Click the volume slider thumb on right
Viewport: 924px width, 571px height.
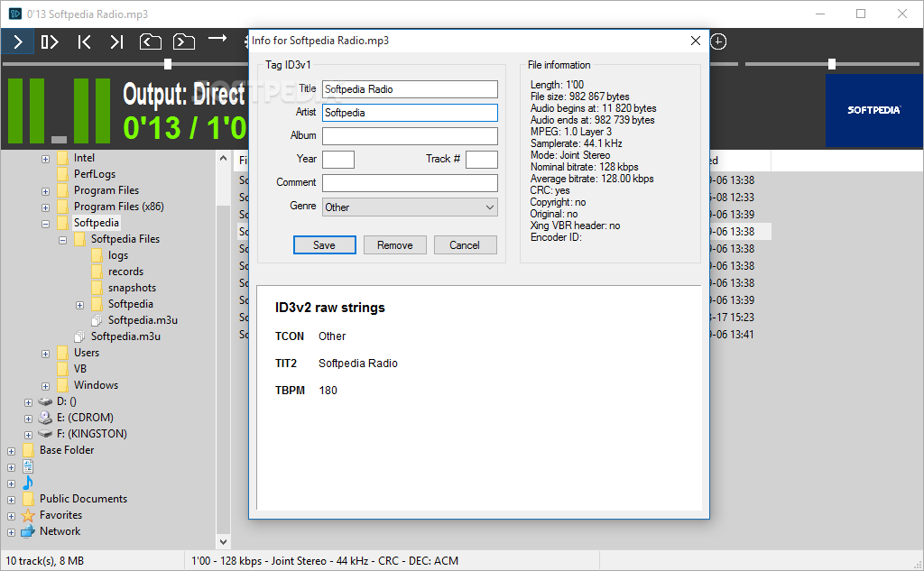tap(831, 64)
